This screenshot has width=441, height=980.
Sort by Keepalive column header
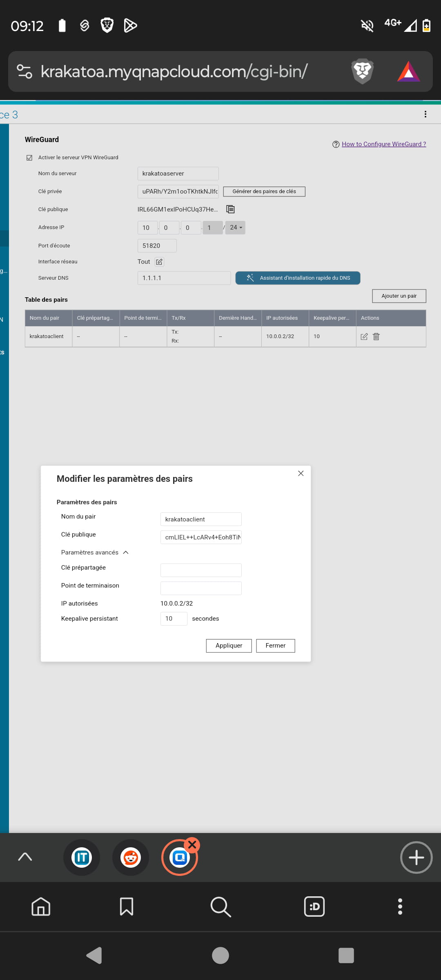pos(332,318)
